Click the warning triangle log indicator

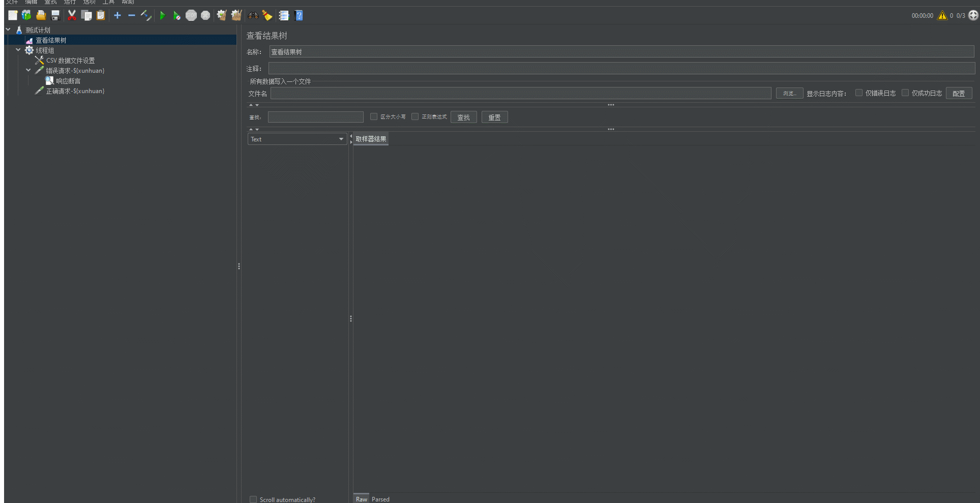point(942,16)
